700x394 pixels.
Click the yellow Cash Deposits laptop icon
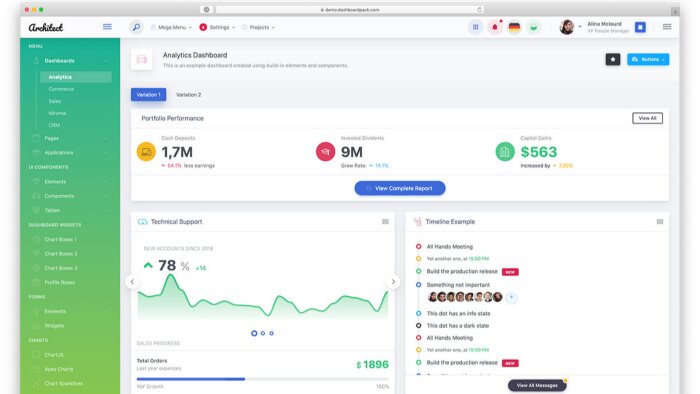click(x=146, y=152)
